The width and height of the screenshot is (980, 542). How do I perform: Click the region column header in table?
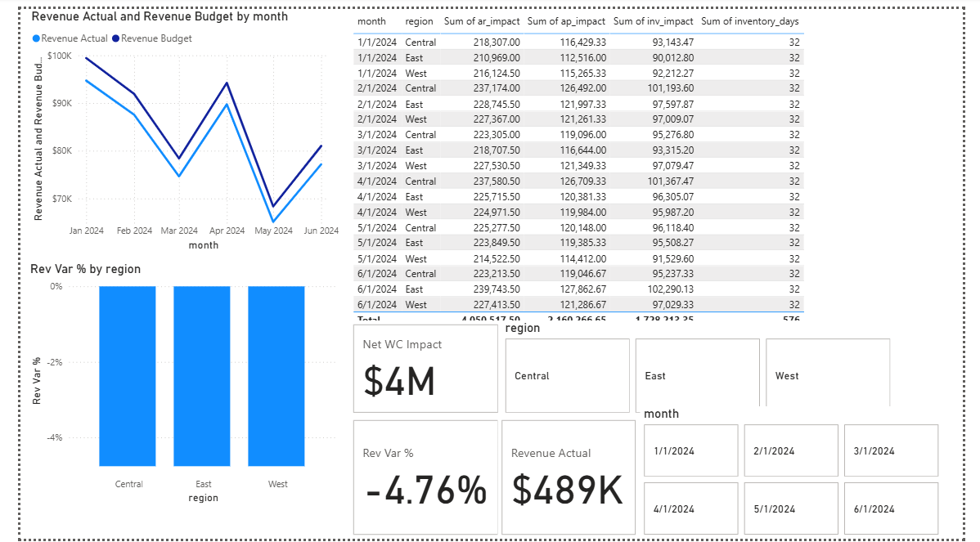click(x=419, y=21)
